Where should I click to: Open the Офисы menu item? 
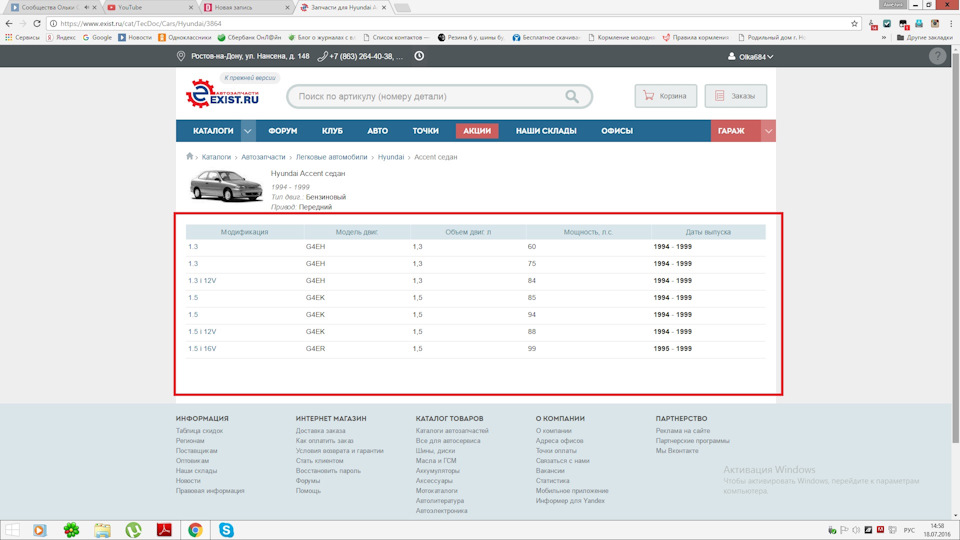617,131
